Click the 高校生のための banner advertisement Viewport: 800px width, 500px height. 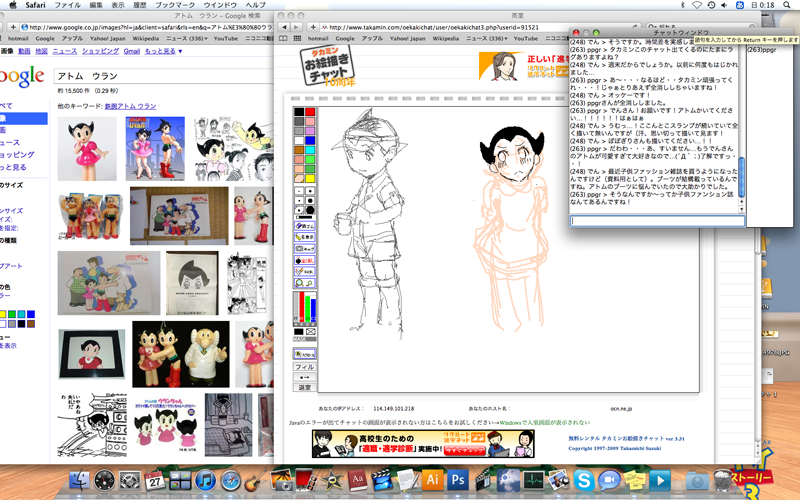click(423, 443)
